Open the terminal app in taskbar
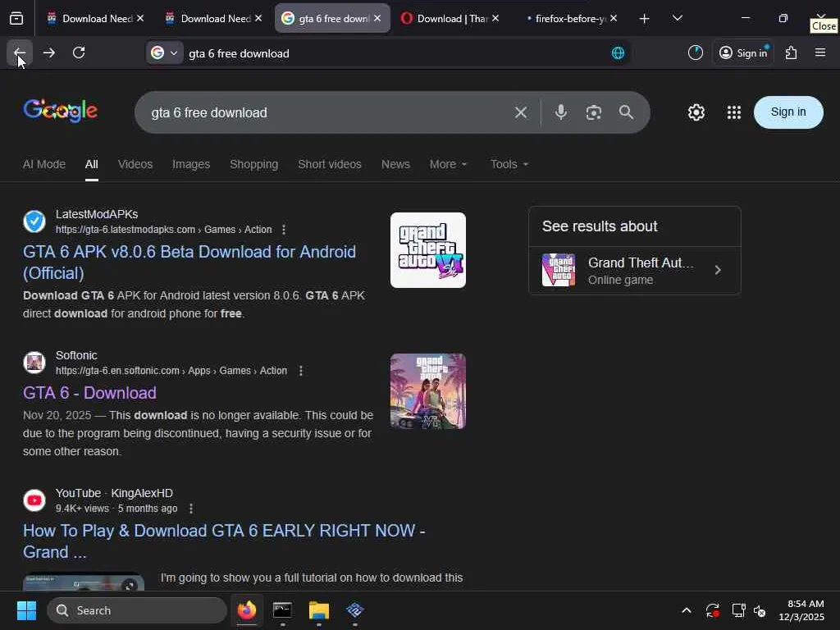Screen dimensions: 840x630 click(282, 610)
